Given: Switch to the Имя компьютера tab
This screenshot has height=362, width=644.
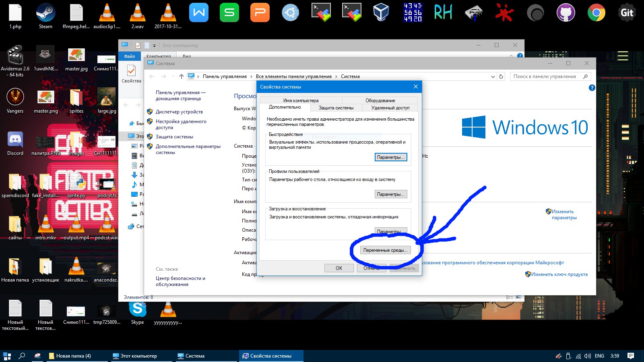Looking at the screenshot, I should [x=301, y=101].
